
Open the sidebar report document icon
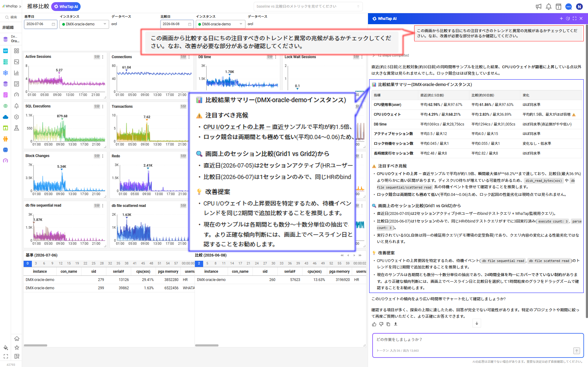click(17, 84)
